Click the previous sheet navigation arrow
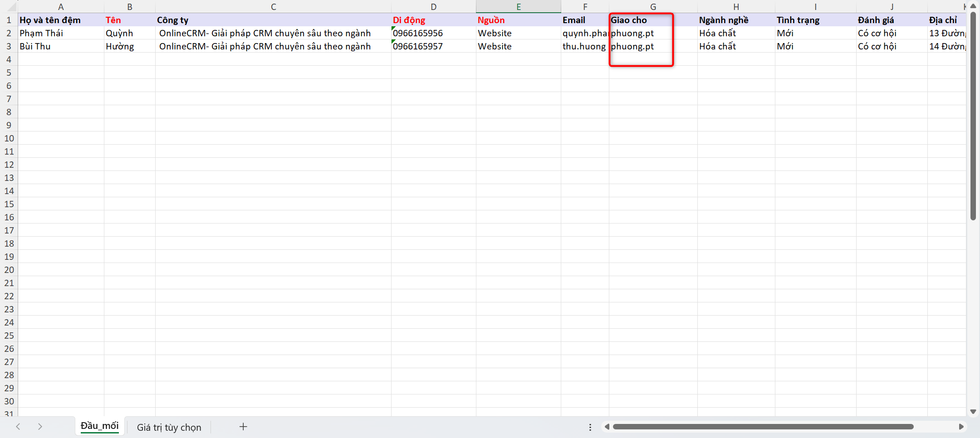980x438 pixels. (18, 427)
